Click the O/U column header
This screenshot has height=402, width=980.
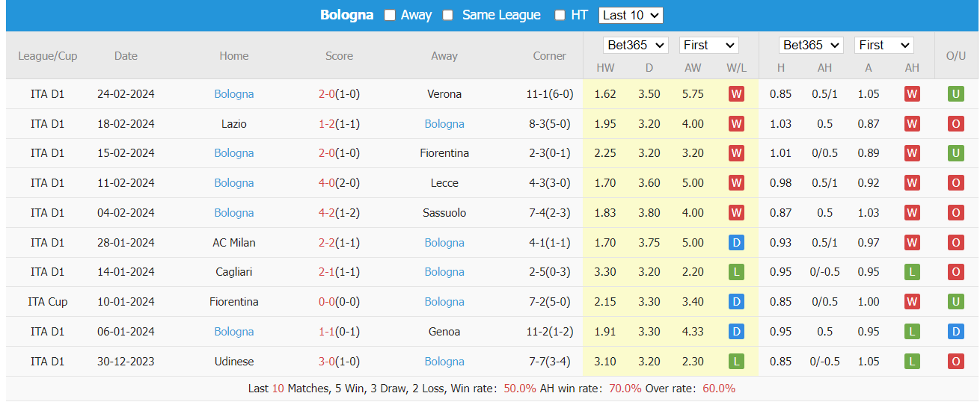(x=956, y=56)
